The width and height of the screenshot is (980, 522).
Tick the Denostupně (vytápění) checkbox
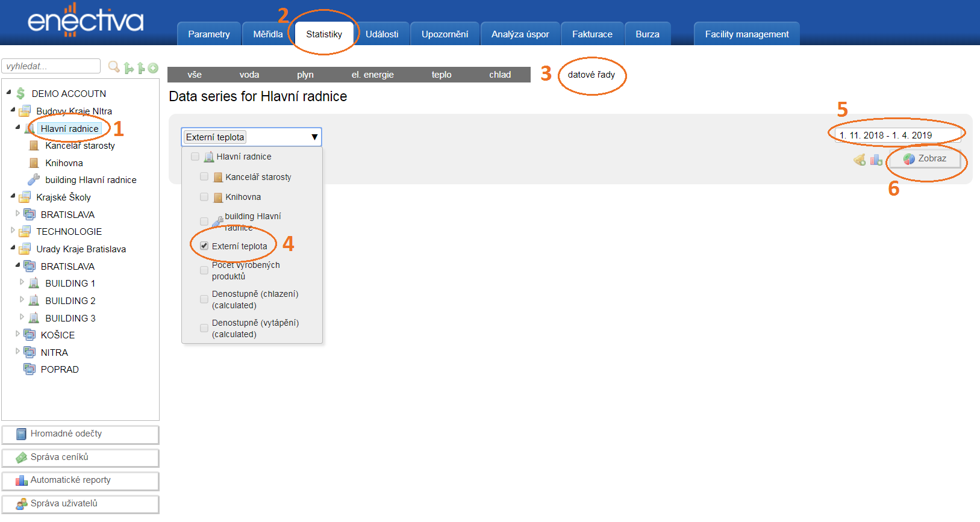tap(204, 328)
